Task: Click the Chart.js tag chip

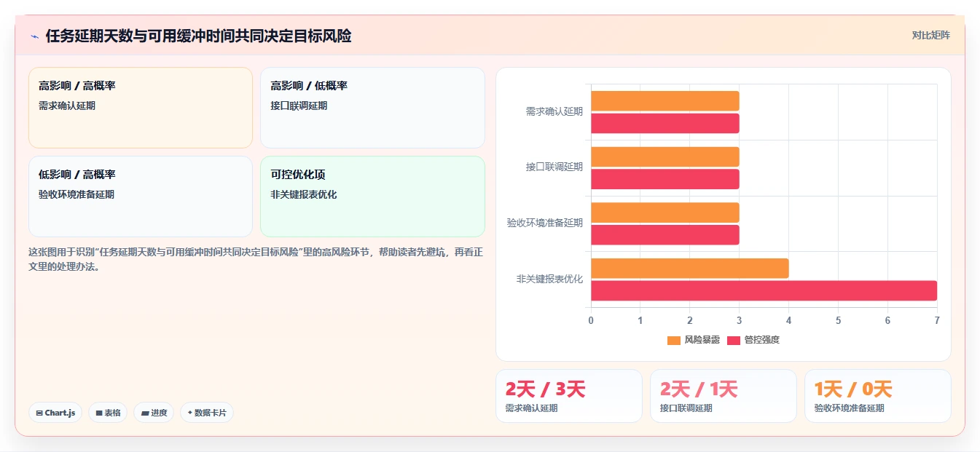Action: (x=55, y=413)
